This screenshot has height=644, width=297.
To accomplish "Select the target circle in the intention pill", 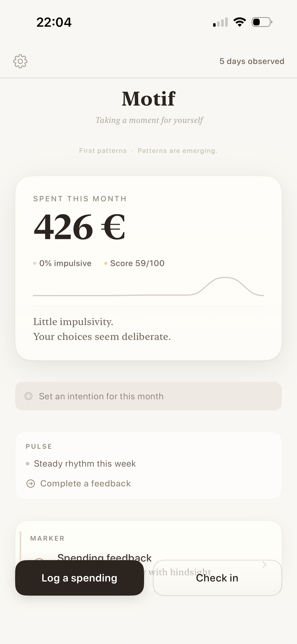I will tap(29, 396).
